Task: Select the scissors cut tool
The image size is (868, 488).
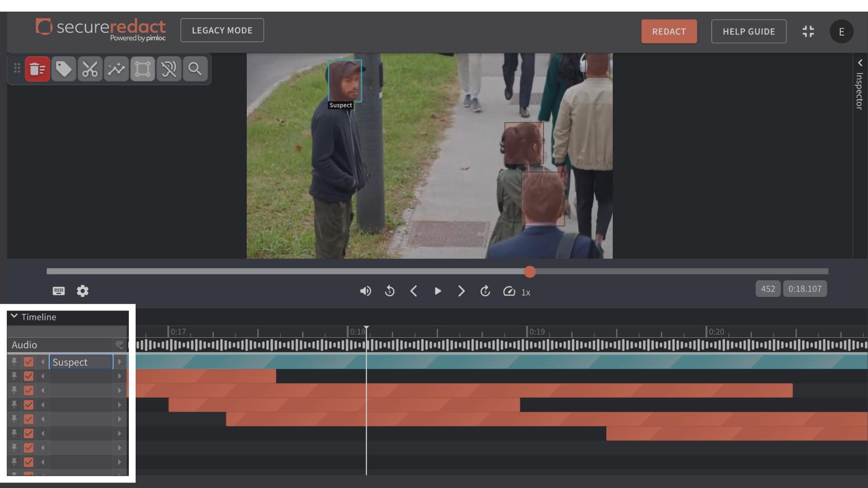Action: (90, 69)
